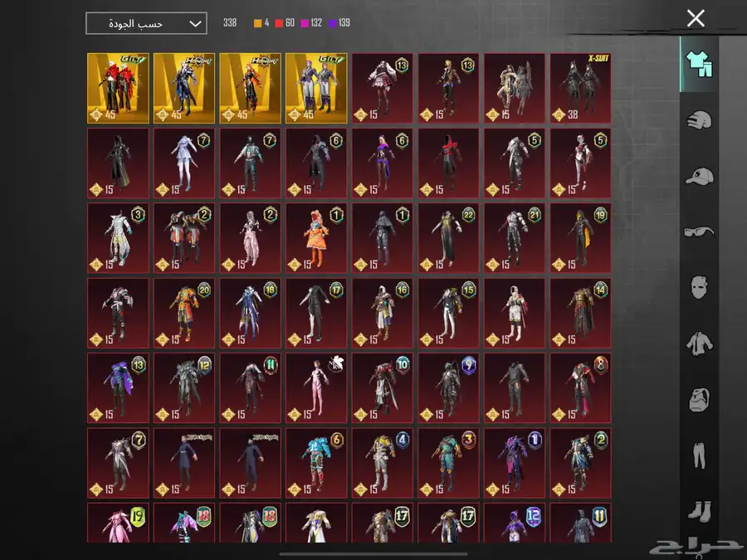Select the orange-red Honor outfit
The width and height of the screenshot is (747, 560).
click(251, 88)
